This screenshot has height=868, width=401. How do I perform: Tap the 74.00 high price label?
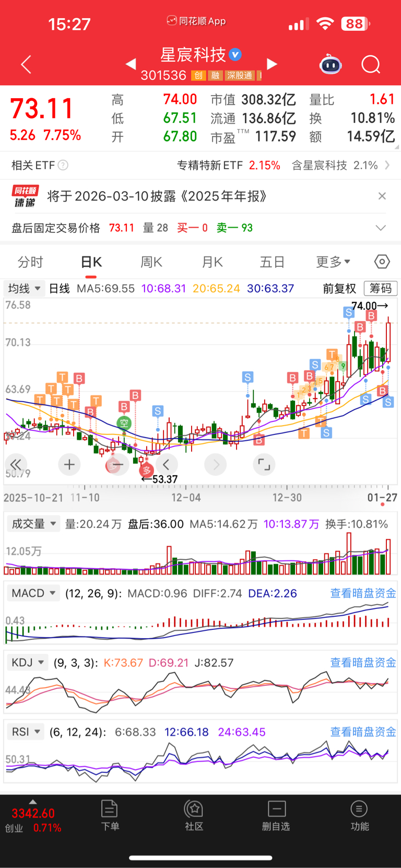(x=370, y=306)
